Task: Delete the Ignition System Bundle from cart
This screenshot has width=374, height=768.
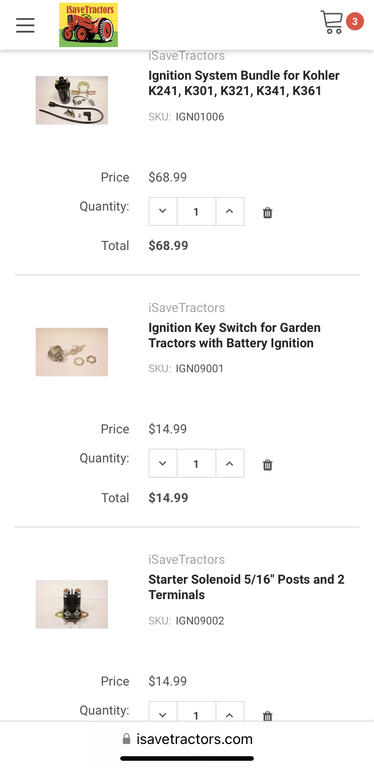Action: (x=267, y=213)
